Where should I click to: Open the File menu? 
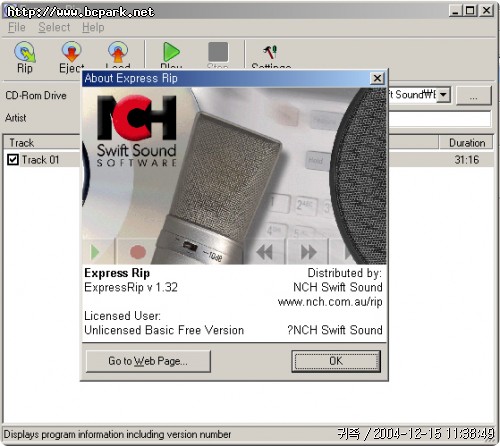point(17,27)
